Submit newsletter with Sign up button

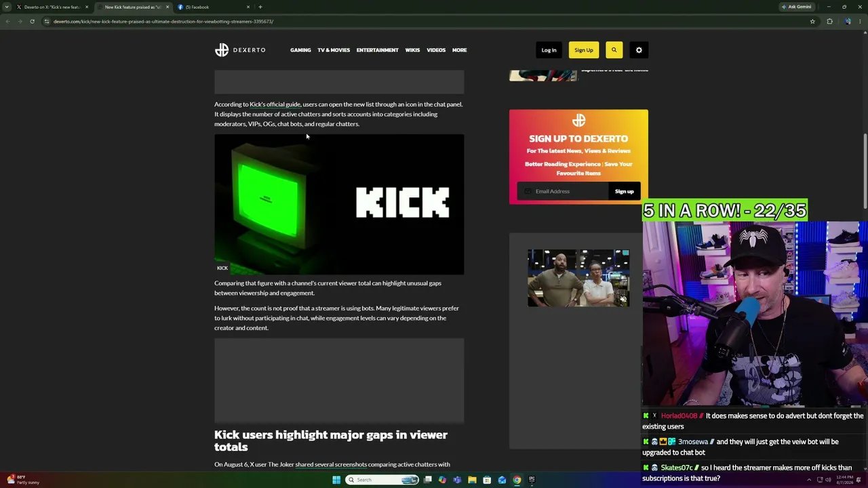pyautogui.click(x=624, y=191)
